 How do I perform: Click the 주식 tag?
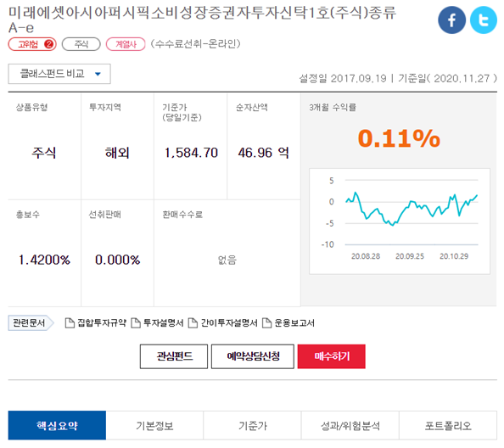[x=81, y=44]
